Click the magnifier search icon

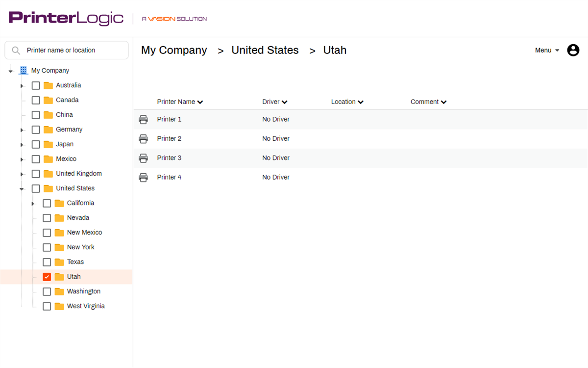point(16,51)
